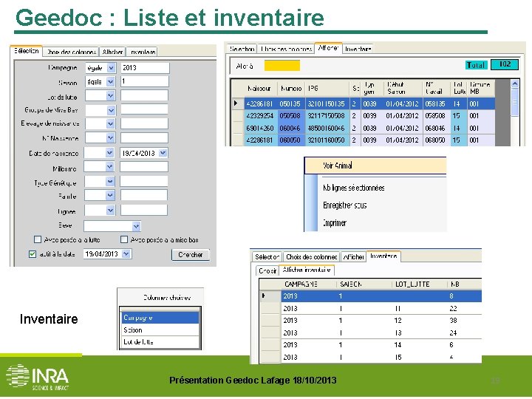Click the cyan Total value 102 box
Image resolution: width=532 pixels, height=399 pixels.
pos(505,64)
